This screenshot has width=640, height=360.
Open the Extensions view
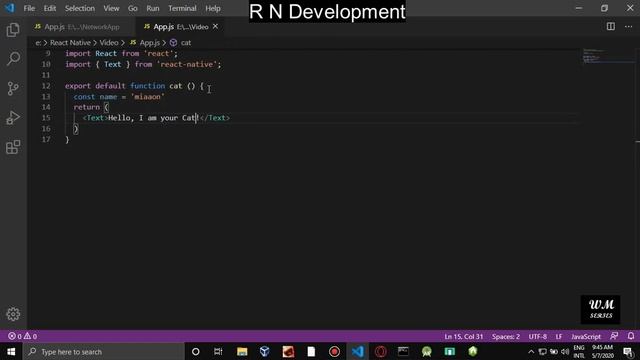click(13, 147)
